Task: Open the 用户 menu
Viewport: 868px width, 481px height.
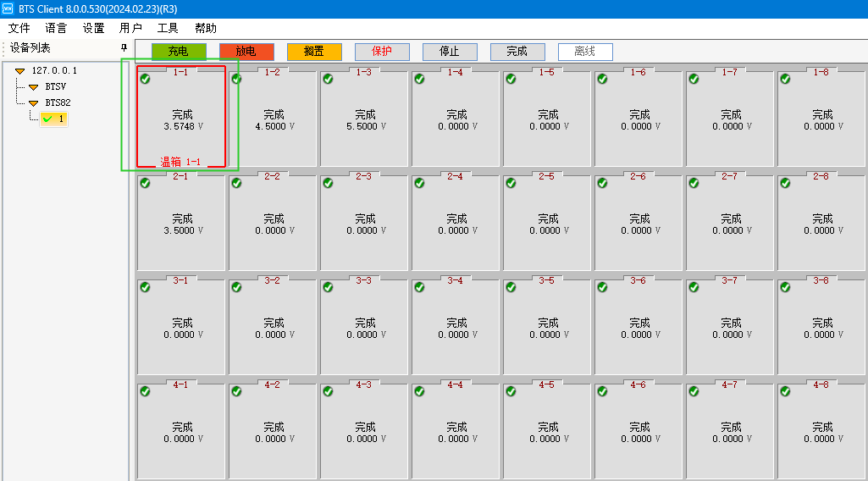Action: 130,28
